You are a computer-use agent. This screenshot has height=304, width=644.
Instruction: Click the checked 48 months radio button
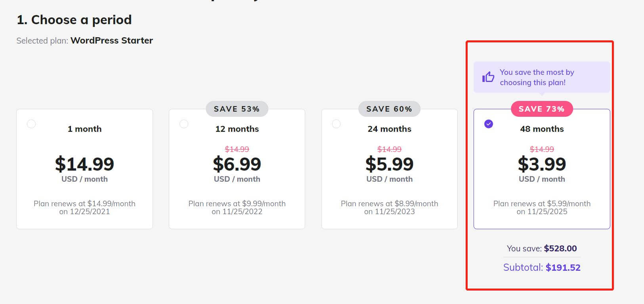coord(489,124)
